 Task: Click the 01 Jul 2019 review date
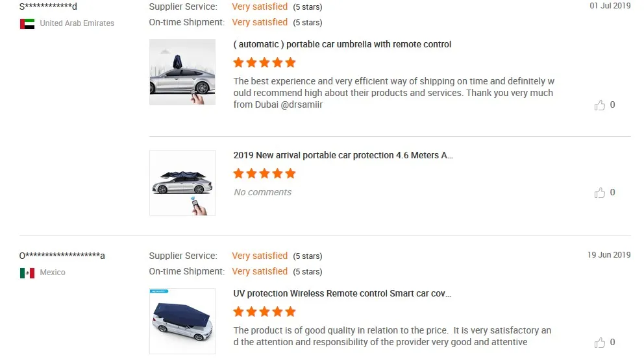[610, 6]
